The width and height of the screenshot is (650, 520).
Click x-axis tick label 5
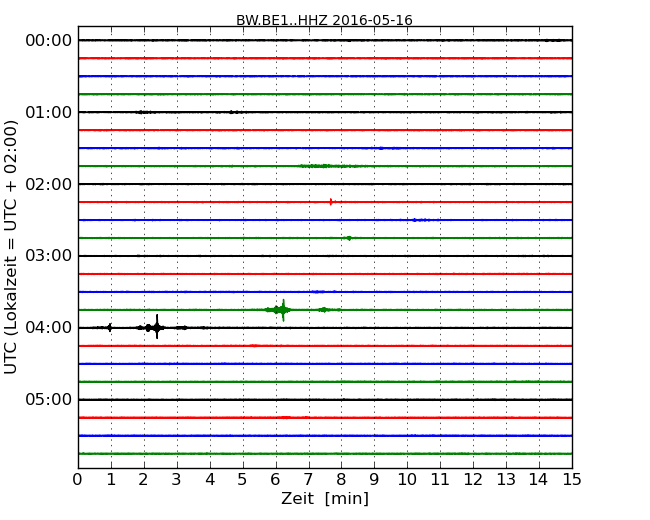click(243, 480)
